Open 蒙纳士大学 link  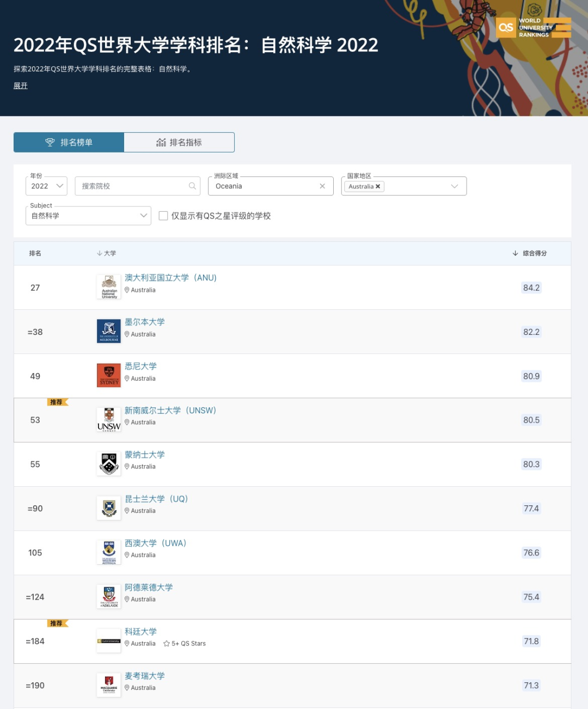pos(145,455)
